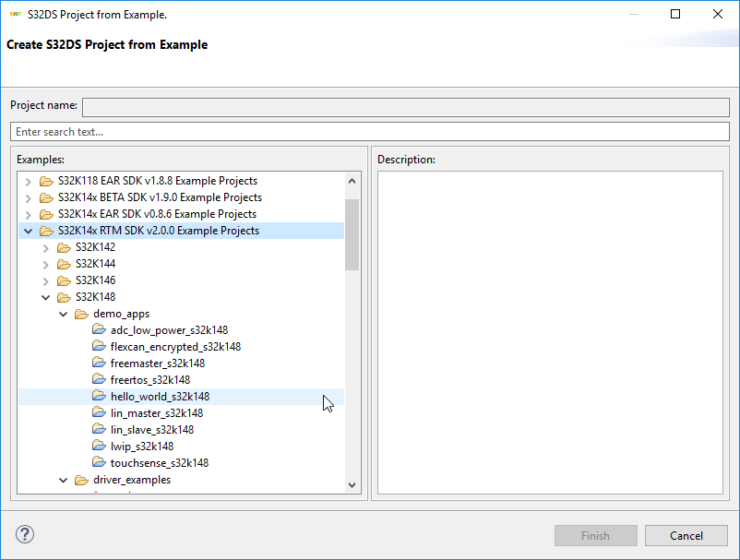Image resolution: width=740 pixels, height=560 pixels.
Task: Expand the S32K142 folder
Action: pos(46,247)
